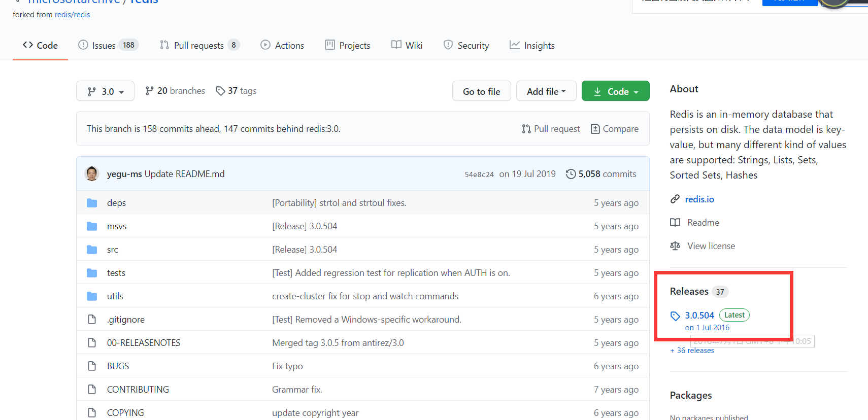The image size is (868, 420).
Task: Open the Grammar fix commit message
Action: [x=297, y=390]
